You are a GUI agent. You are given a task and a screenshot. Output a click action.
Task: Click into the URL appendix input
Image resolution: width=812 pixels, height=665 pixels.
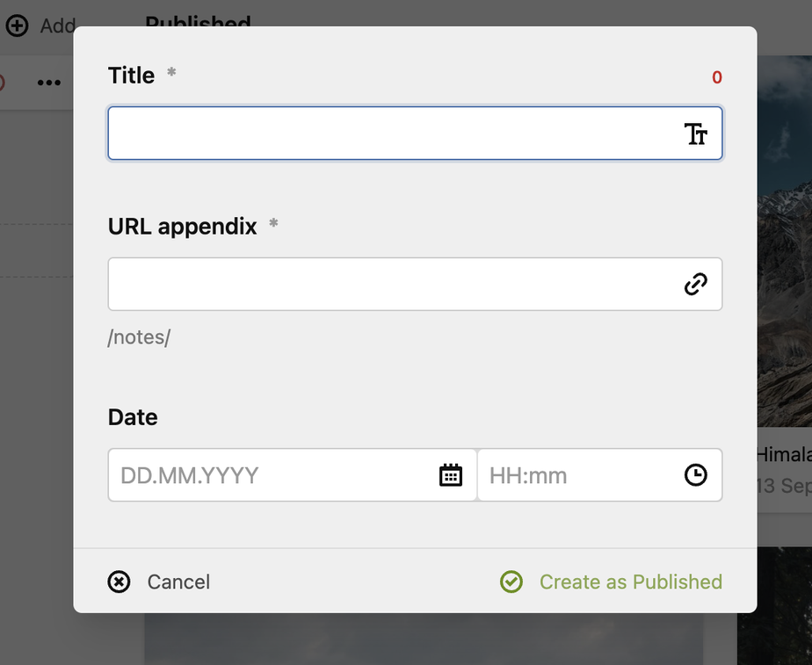tap(391, 284)
